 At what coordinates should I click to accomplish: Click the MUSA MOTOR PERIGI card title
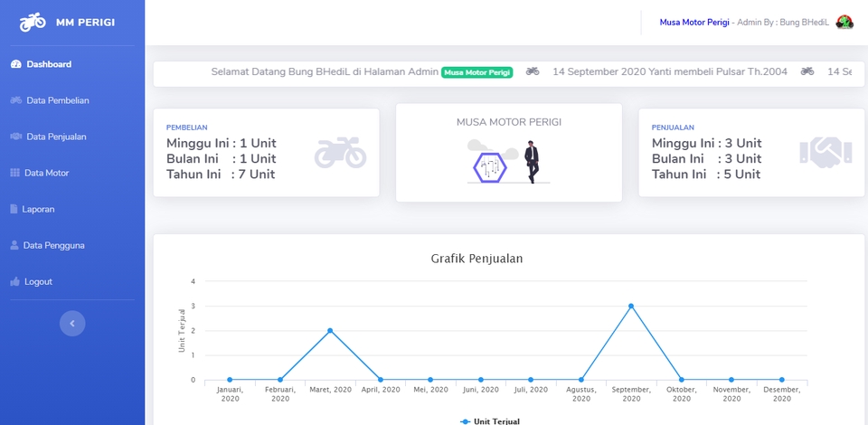tap(509, 122)
